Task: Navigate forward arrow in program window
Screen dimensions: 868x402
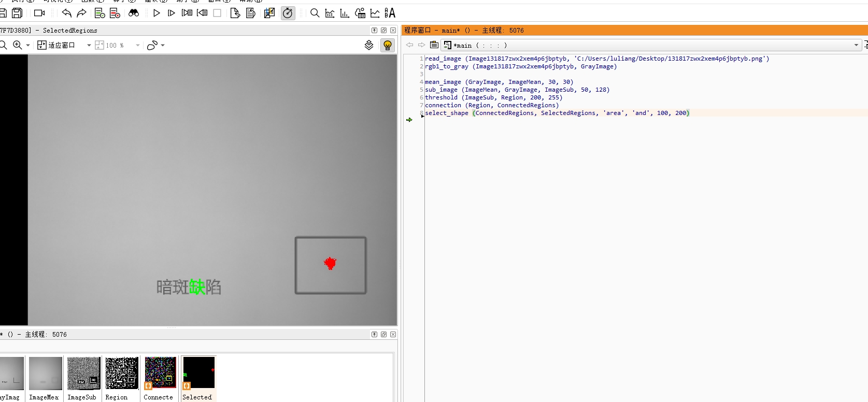Action: 421,45
